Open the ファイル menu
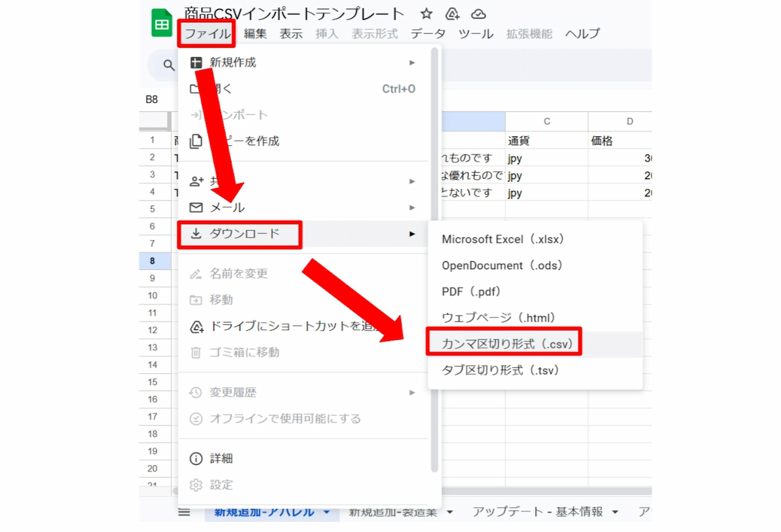This screenshot has height=532, width=781. pos(207,34)
